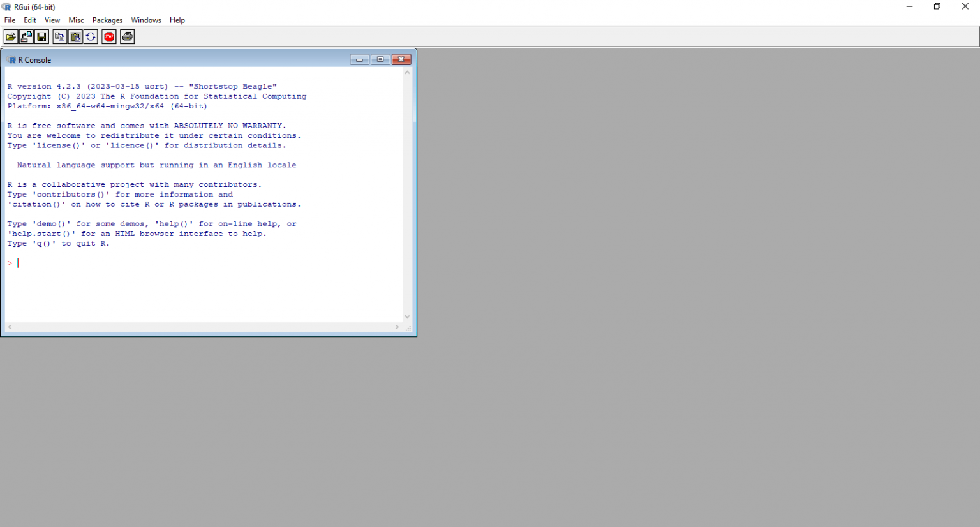Click the R logo in the RGui title bar

(6, 6)
